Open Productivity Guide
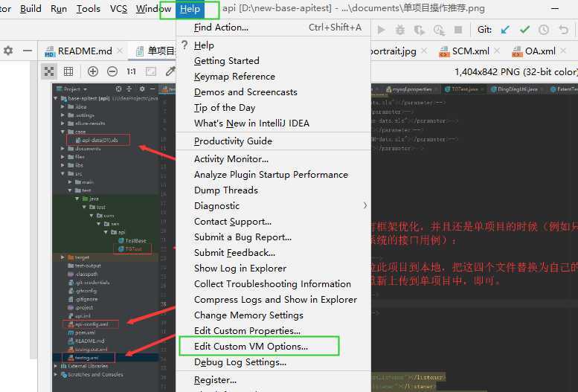 [274, 141]
